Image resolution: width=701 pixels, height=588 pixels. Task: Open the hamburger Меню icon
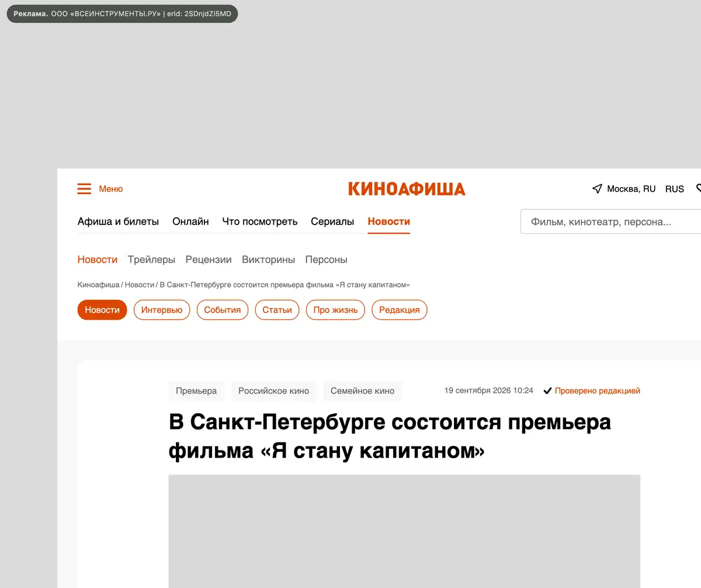tap(84, 189)
